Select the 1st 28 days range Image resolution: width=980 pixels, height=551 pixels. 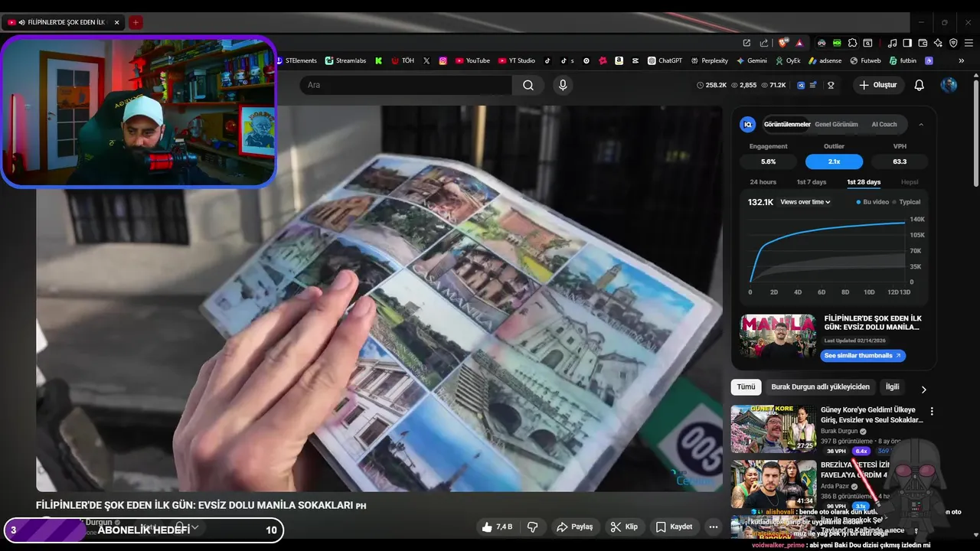tap(864, 182)
